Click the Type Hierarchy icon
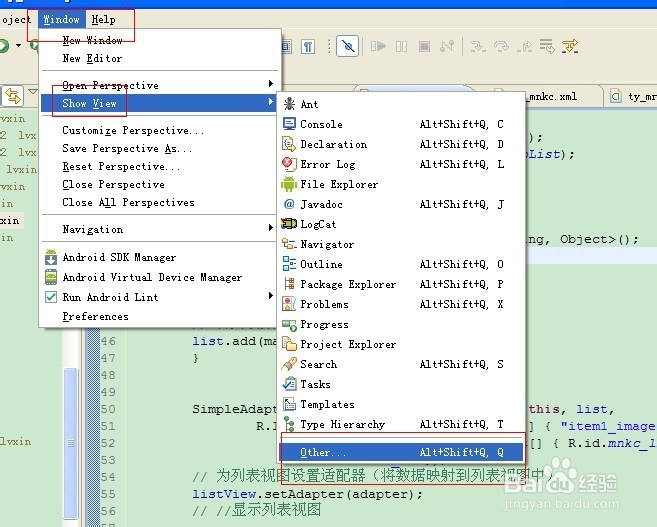657x527 pixels. [x=289, y=424]
